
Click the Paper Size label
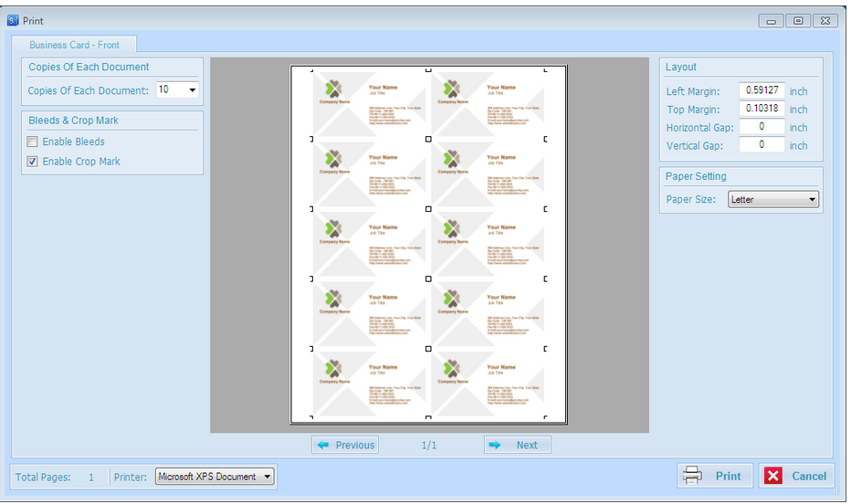(691, 199)
